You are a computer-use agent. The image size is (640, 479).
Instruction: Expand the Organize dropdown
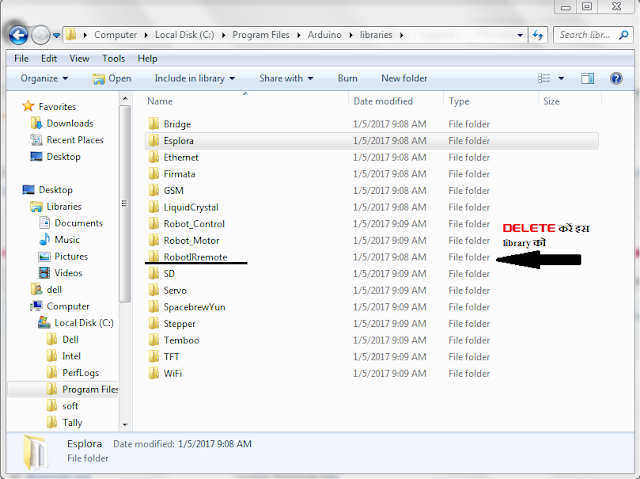44,78
